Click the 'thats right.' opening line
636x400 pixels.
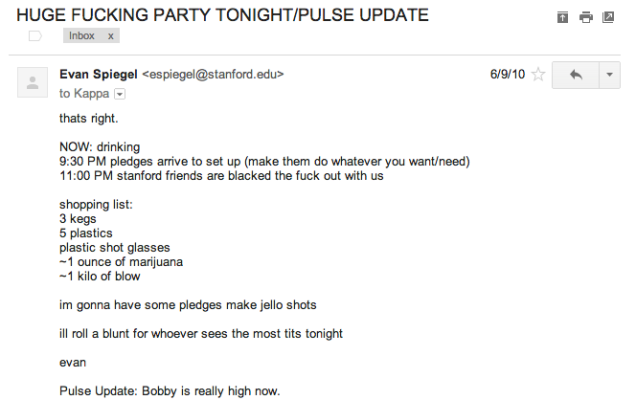click(x=89, y=118)
